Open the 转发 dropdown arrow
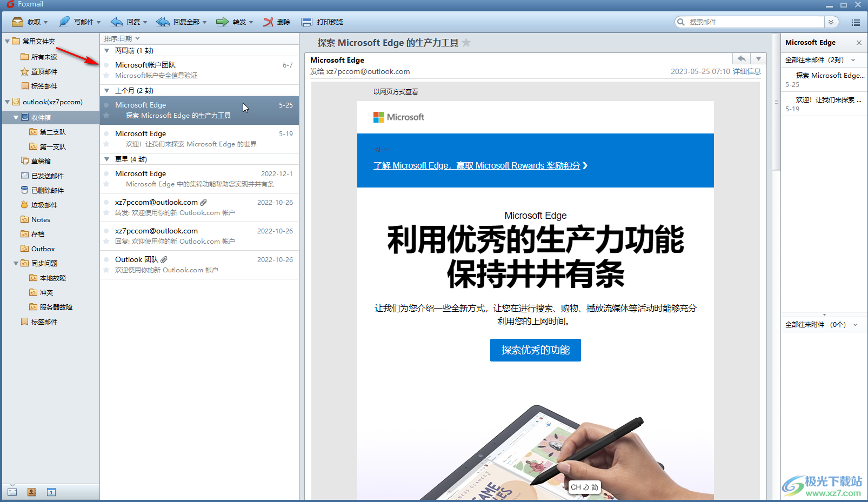 (x=251, y=22)
